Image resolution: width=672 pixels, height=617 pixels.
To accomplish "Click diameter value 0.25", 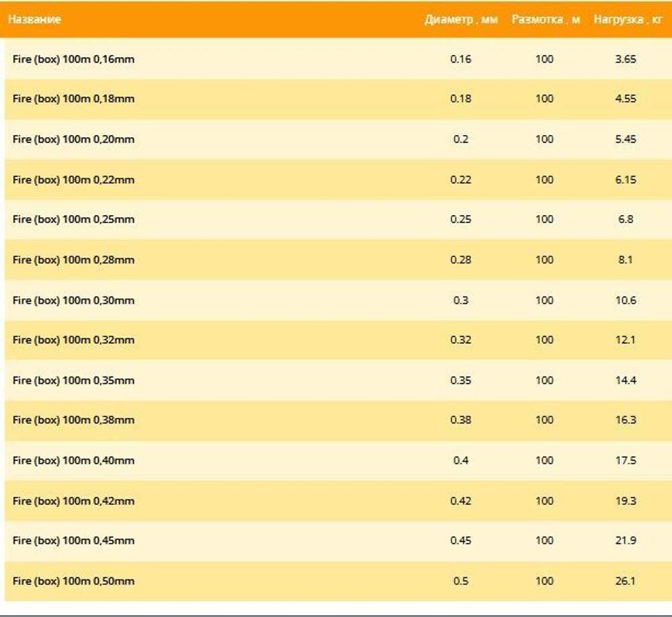I will coord(461,219).
